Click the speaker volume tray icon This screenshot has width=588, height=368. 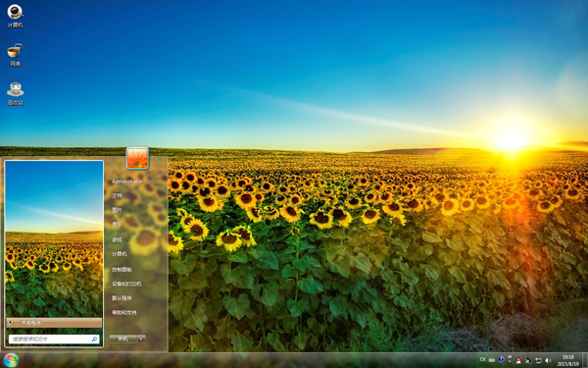pos(548,360)
